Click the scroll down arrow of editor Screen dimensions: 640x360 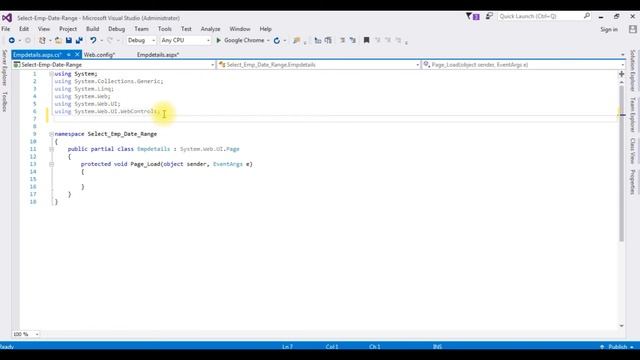(x=621, y=326)
